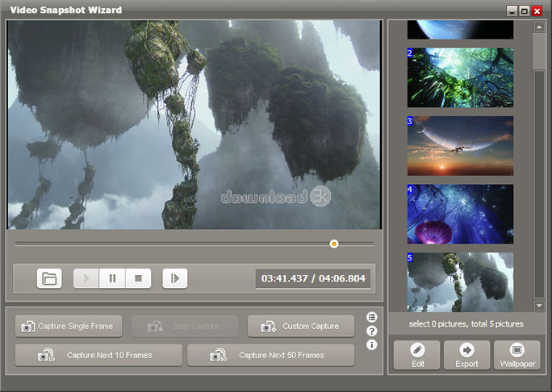Click the video preview area
The height and width of the screenshot is (392, 552).
tap(194, 125)
